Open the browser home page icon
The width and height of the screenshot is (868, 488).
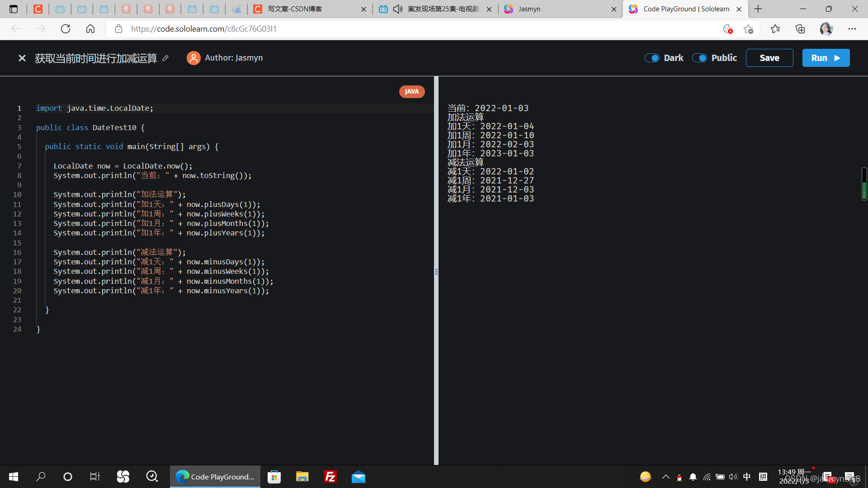coord(90,29)
